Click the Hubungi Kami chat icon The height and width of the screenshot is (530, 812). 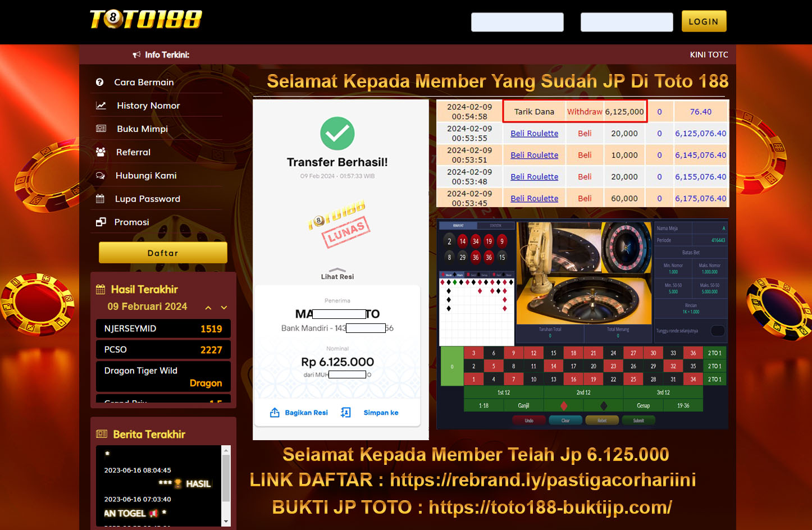pyautogui.click(x=101, y=175)
